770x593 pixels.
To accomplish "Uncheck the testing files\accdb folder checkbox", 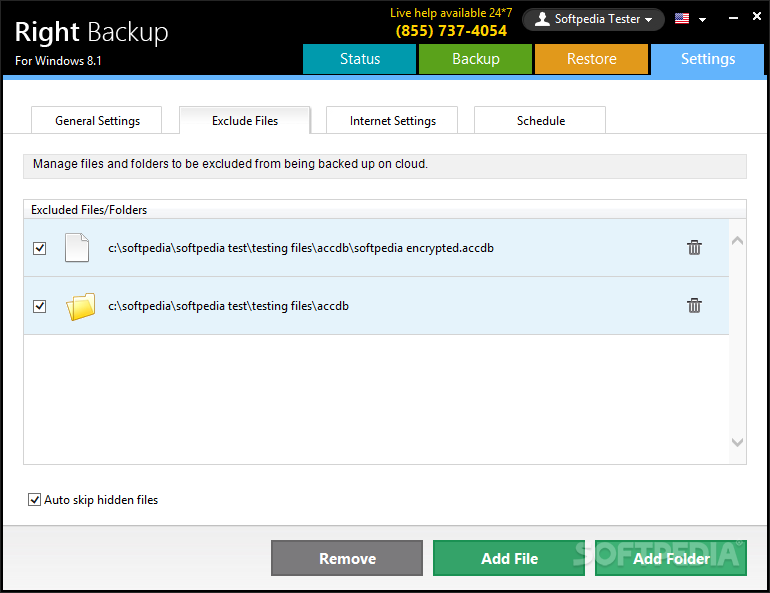I will click(x=40, y=306).
